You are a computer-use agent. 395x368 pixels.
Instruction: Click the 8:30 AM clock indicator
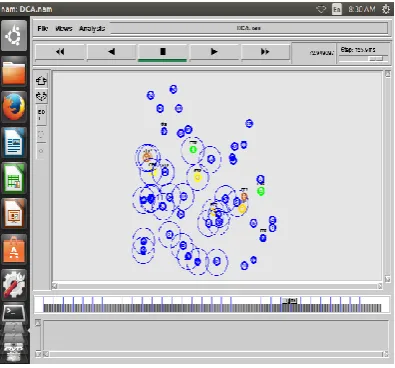pos(362,9)
